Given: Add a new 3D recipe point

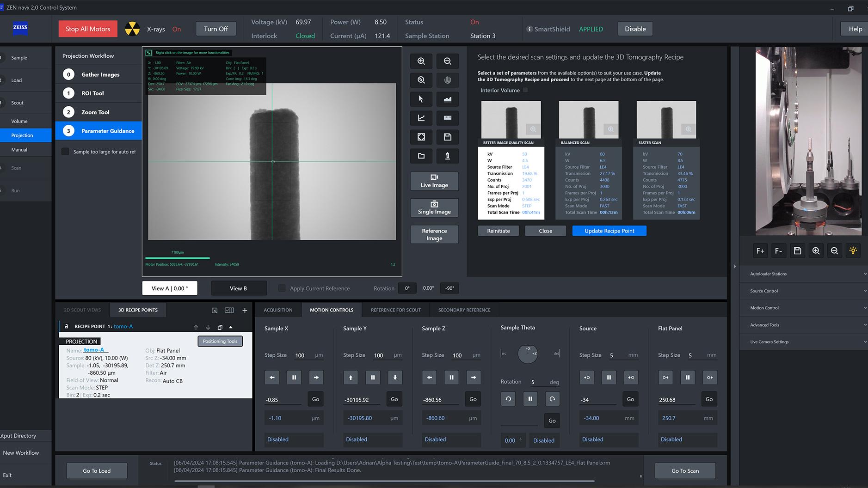Looking at the screenshot, I should click(x=245, y=310).
